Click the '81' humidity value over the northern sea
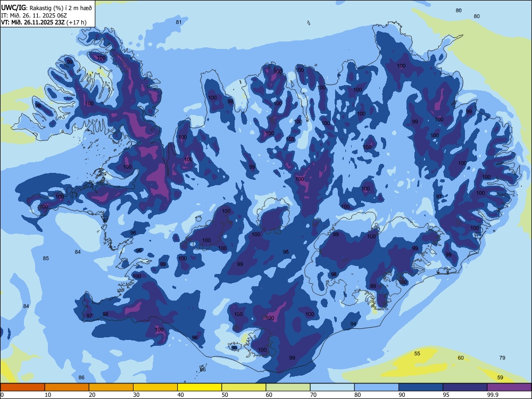 coord(178,22)
